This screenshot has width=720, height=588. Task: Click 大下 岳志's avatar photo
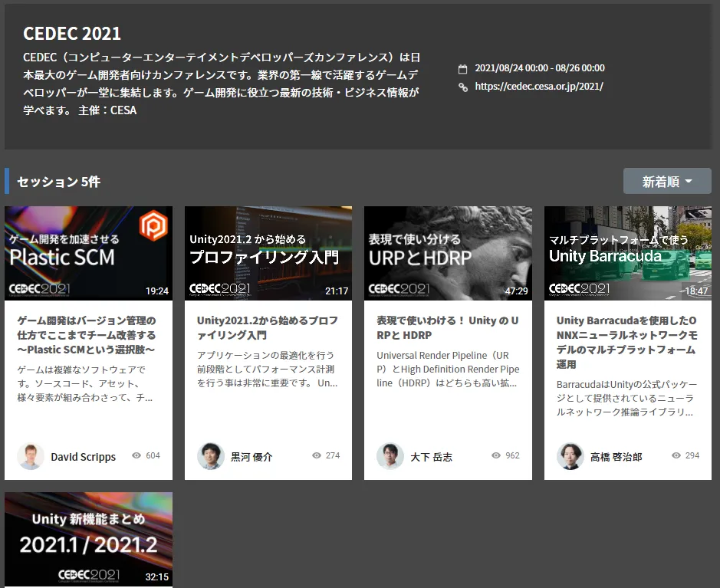(x=390, y=456)
